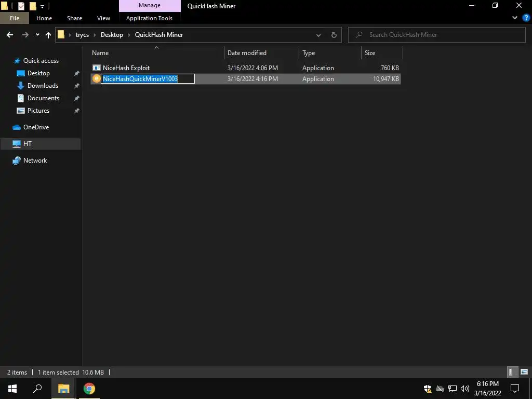Open Windows Security tray icon
This screenshot has width=532, height=399.
click(x=428, y=389)
